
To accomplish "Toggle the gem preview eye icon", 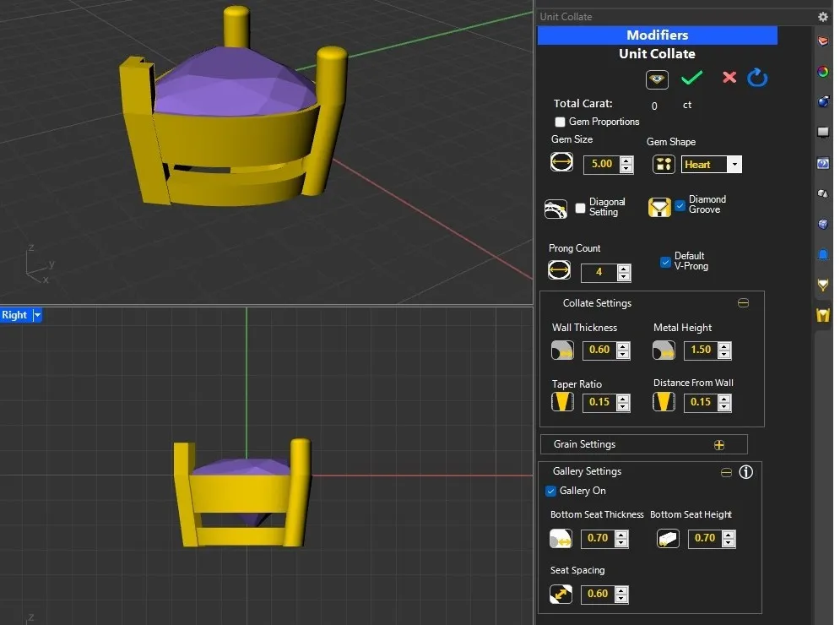I will tap(657, 79).
